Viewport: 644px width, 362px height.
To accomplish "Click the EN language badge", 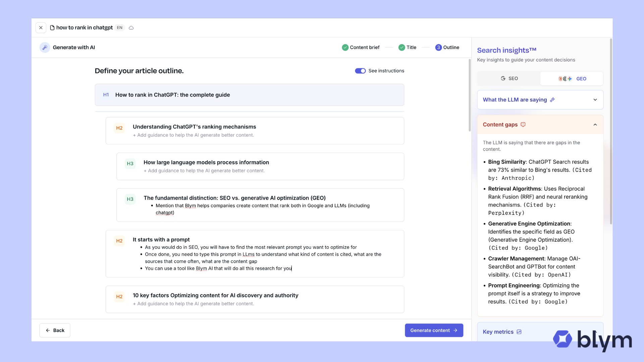I will pyautogui.click(x=120, y=28).
